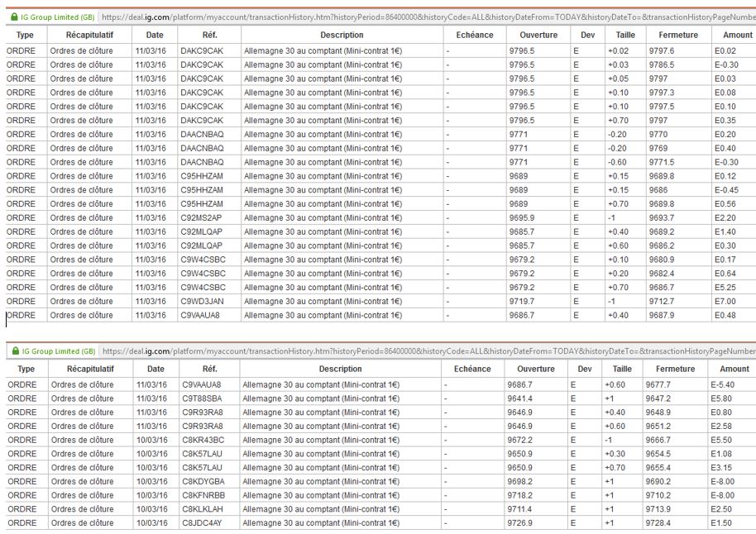Screen dimensions: 756x534
Task: Select reference cell C8KLKLAH
Action: [x=203, y=509]
